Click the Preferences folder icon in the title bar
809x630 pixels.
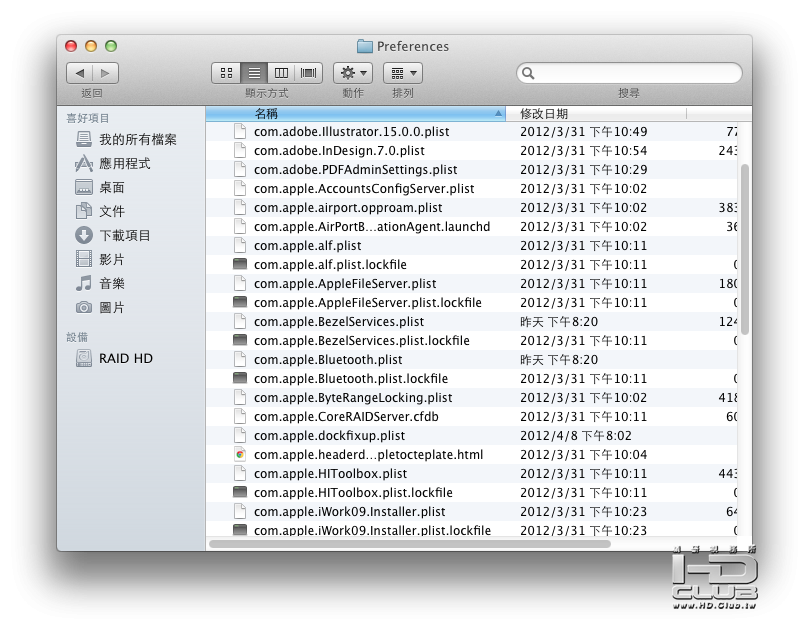point(365,46)
